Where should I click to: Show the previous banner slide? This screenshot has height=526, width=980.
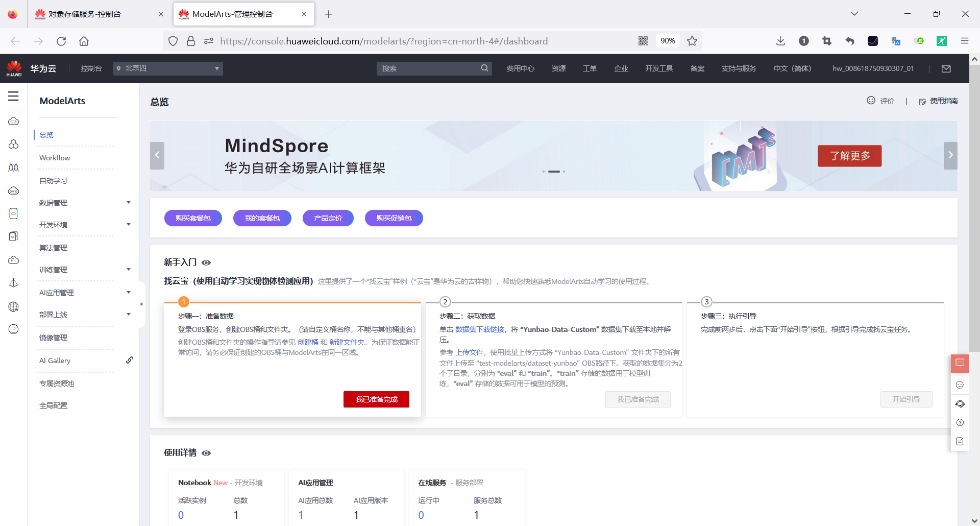[x=157, y=155]
